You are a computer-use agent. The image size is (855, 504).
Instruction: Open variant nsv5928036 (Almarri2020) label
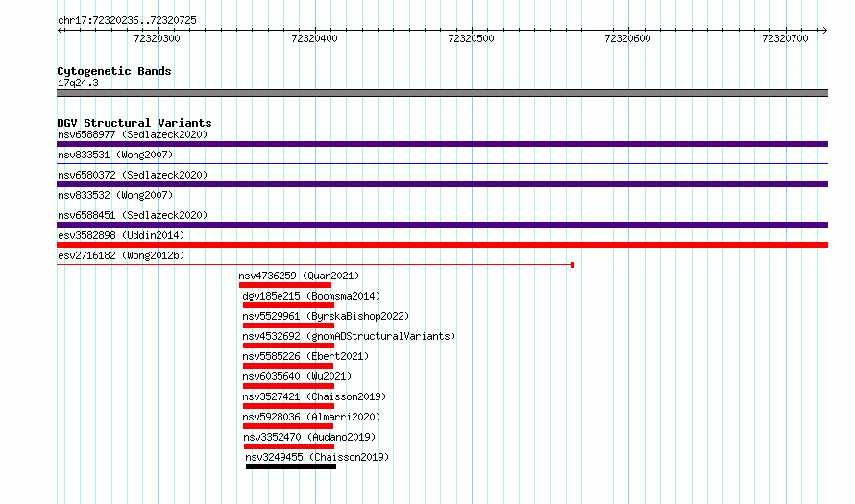pos(311,417)
